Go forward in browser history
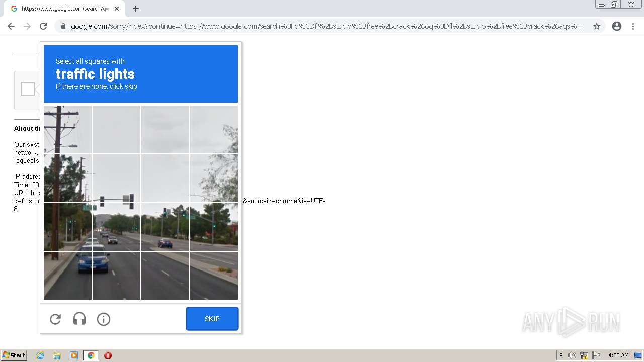The image size is (644, 362). click(x=27, y=26)
